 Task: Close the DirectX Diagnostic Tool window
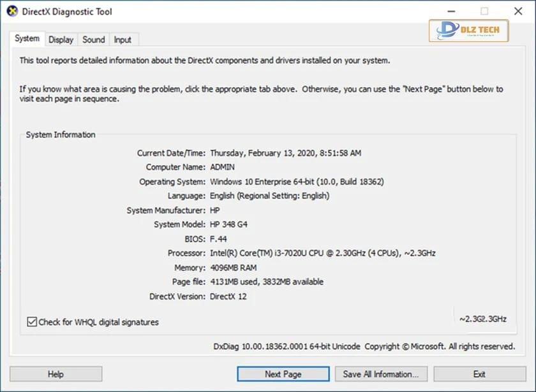(x=518, y=11)
